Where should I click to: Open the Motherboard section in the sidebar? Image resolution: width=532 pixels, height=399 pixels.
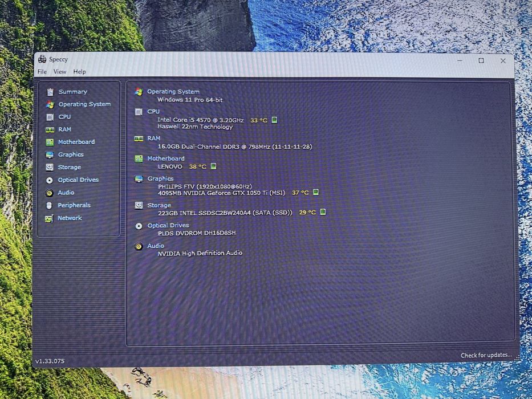[76, 142]
